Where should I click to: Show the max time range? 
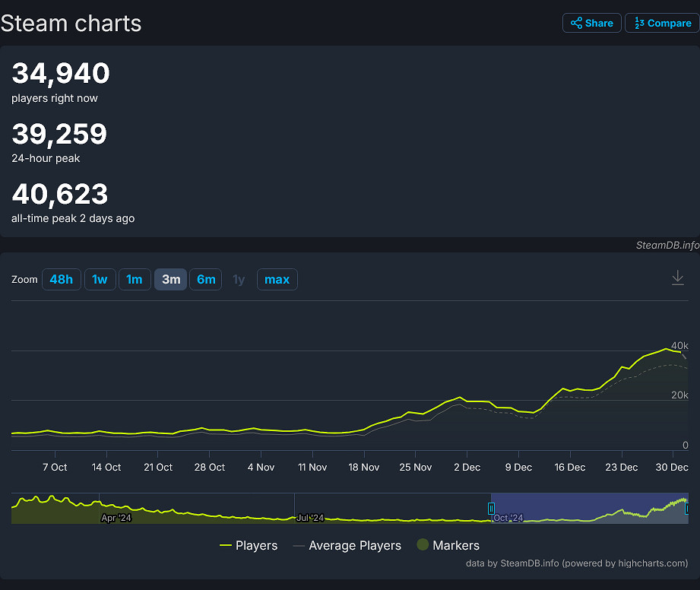pyautogui.click(x=277, y=279)
